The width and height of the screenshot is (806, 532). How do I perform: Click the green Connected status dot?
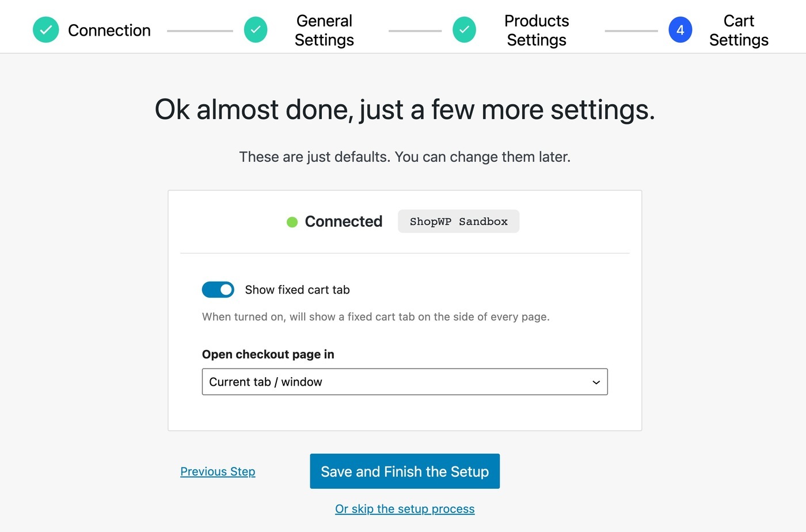[292, 222]
